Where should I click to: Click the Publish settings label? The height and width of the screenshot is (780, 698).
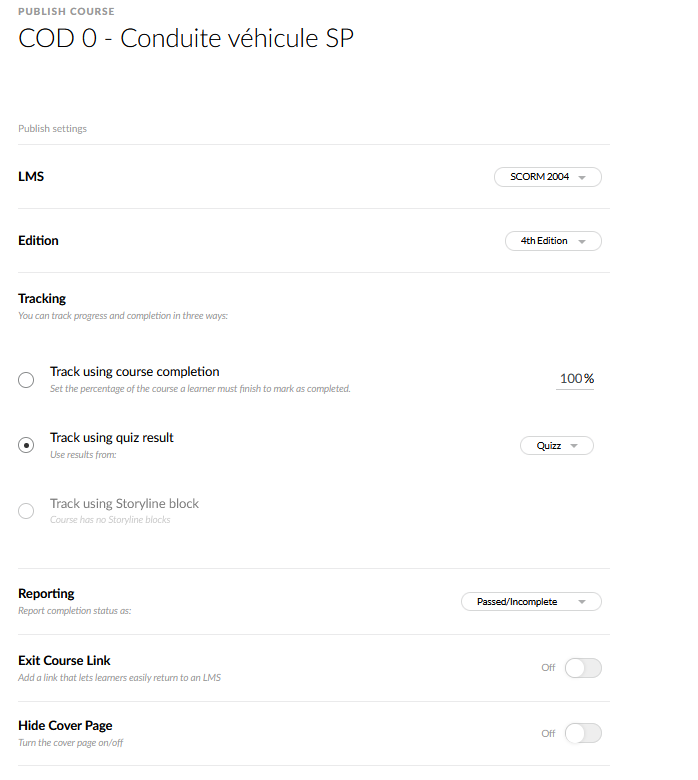tap(52, 129)
